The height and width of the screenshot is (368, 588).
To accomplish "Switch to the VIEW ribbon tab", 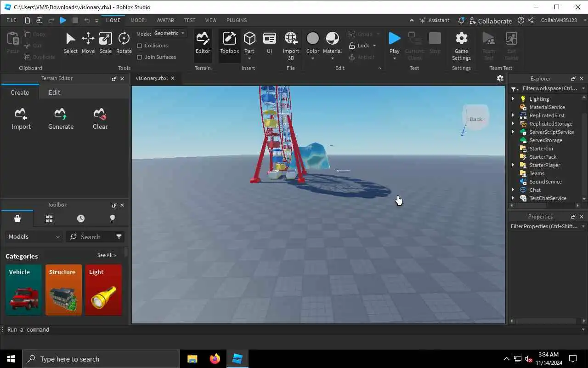I will coord(211,20).
